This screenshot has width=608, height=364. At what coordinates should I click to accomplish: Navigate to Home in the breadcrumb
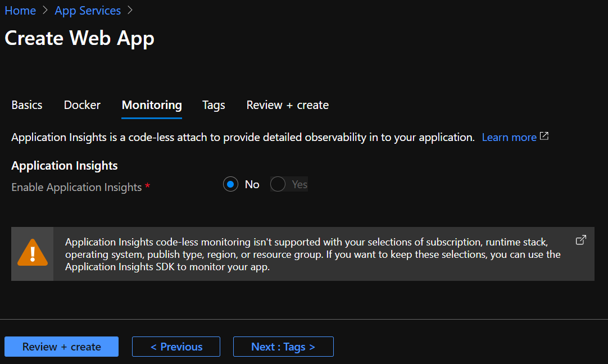[x=20, y=11]
